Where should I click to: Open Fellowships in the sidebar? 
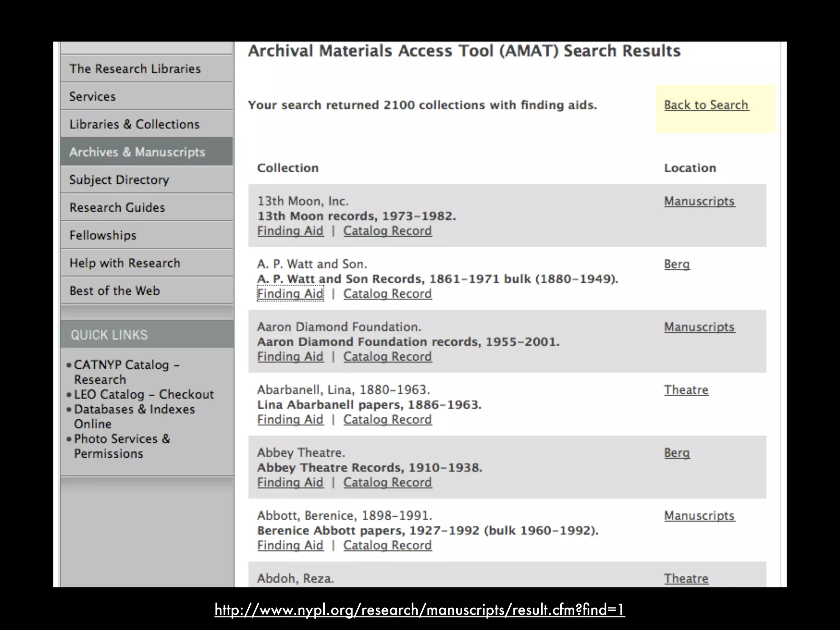click(147, 235)
